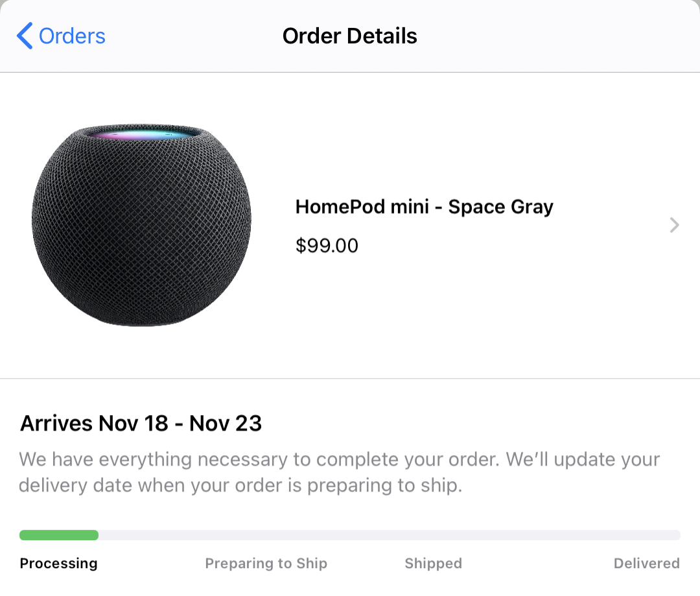Image resolution: width=700 pixels, height=596 pixels.
Task: Select the Preparing to Ship step
Action: coord(266,564)
